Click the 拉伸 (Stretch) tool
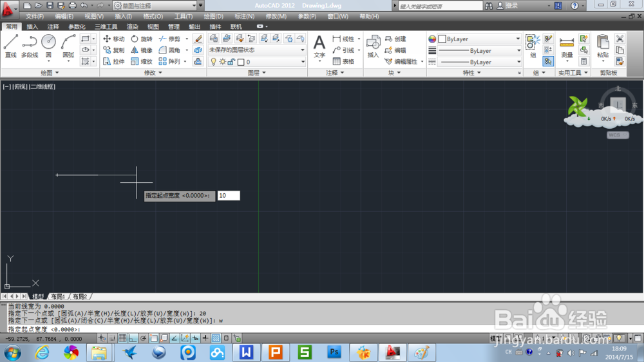The width and height of the screenshot is (644, 362). tap(114, 62)
